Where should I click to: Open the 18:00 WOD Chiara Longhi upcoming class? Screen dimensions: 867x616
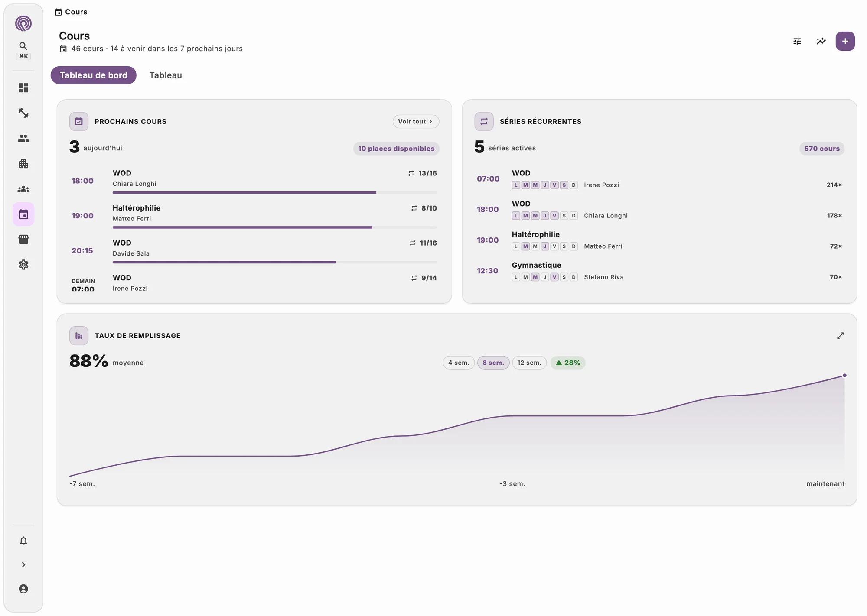(x=254, y=181)
